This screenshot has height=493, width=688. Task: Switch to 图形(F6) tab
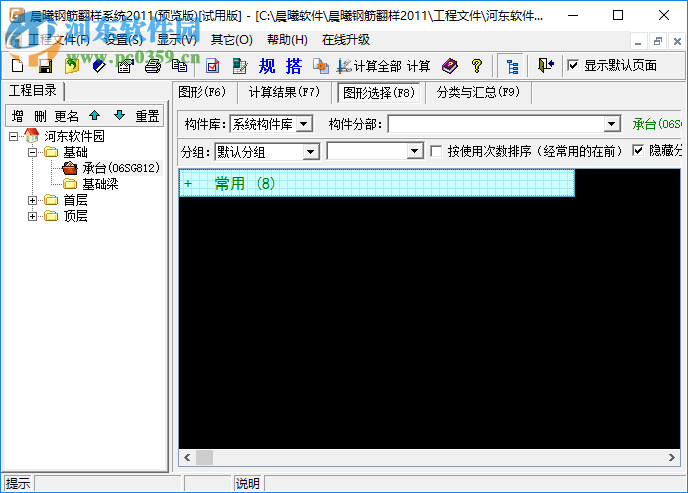202,92
